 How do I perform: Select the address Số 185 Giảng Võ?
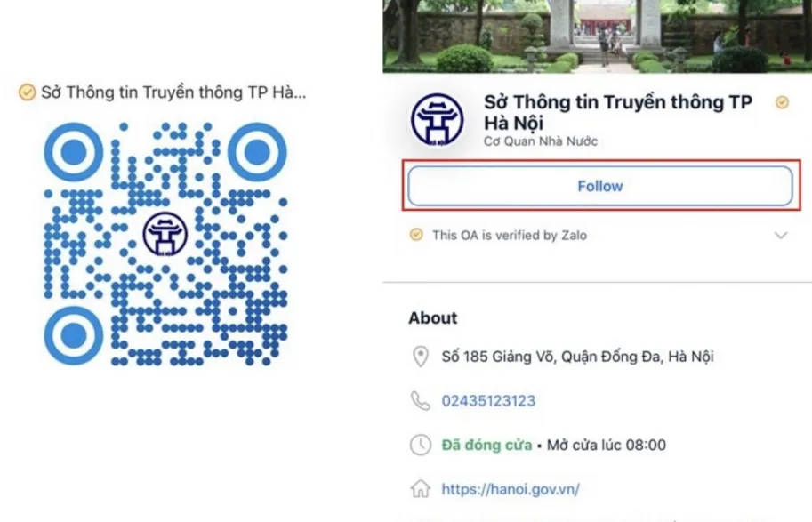[x=577, y=357]
